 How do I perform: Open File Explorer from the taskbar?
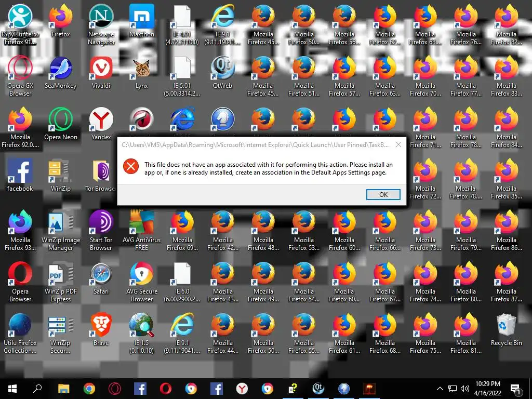point(63,389)
